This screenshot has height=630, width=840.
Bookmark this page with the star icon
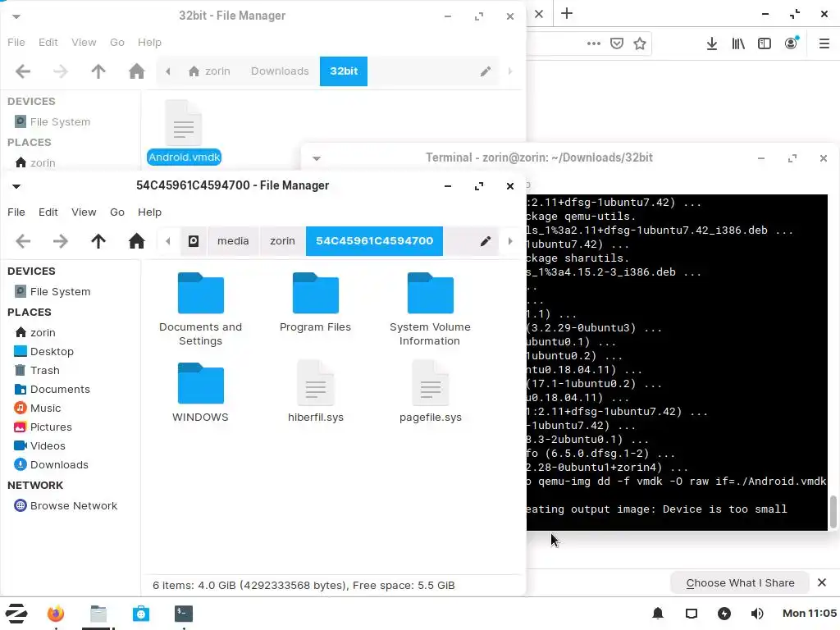(x=640, y=43)
